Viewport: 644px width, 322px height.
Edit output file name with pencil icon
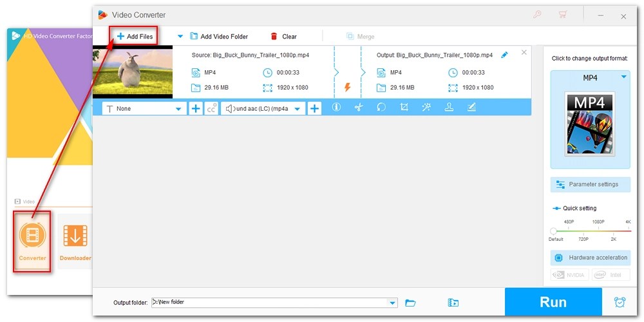pyautogui.click(x=504, y=55)
